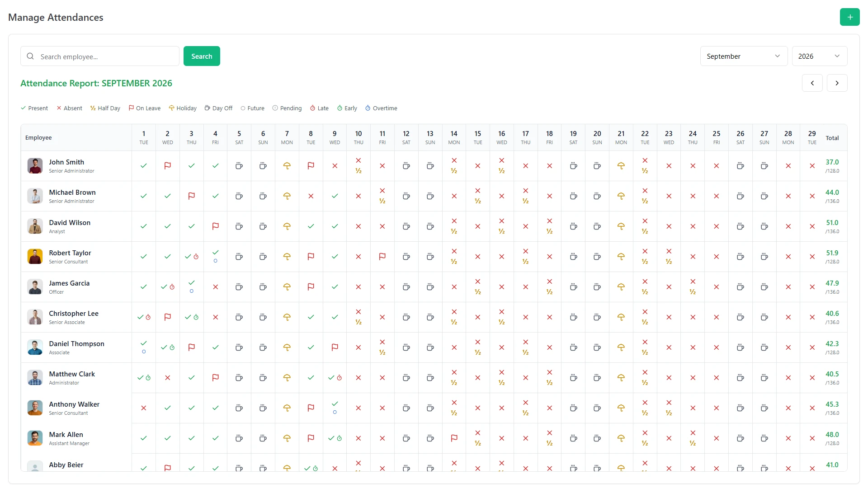Open the John Smith employee name
The width and height of the screenshot is (868, 488).
(x=66, y=162)
